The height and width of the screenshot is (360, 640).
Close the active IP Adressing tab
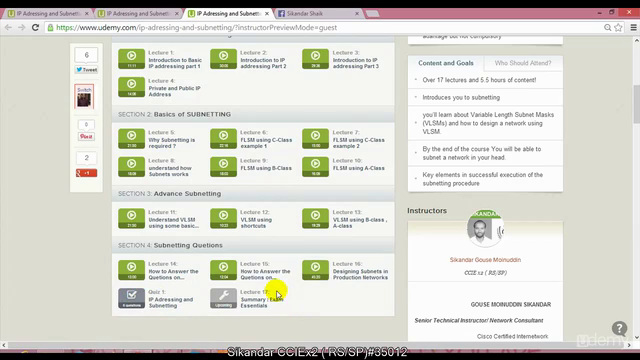(267, 13)
